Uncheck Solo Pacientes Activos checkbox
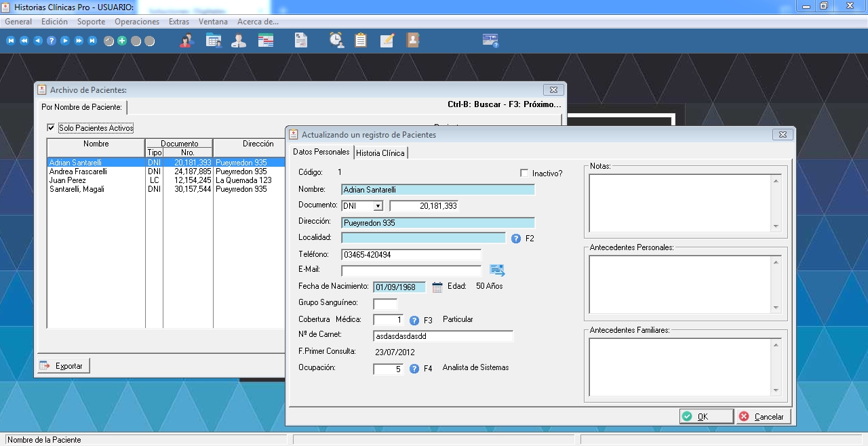Viewport: 868px width, 446px height. [51, 128]
